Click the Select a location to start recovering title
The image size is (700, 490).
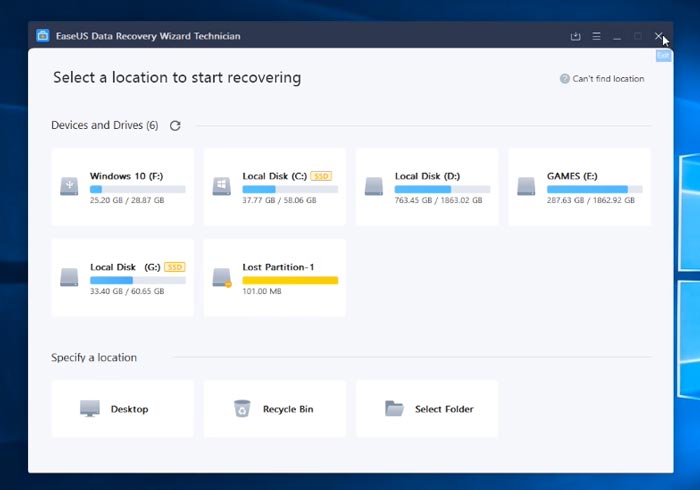(x=177, y=77)
